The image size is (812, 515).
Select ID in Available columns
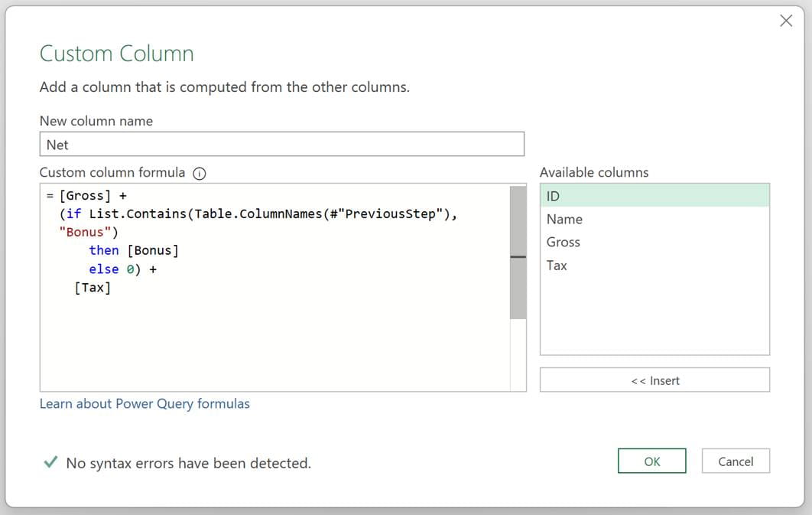pos(654,196)
